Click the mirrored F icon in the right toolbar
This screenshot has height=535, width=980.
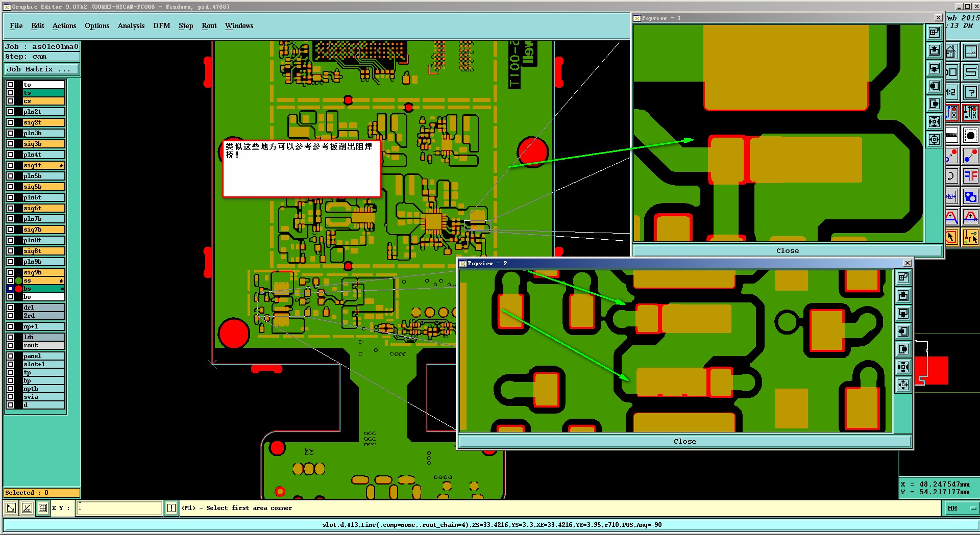click(x=970, y=176)
